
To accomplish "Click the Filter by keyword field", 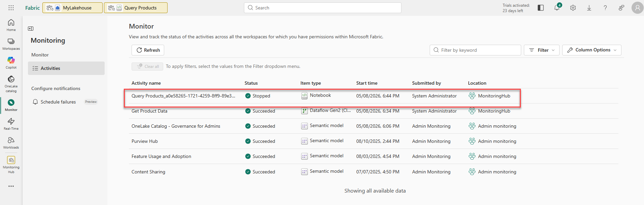I will [x=475, y=50].
